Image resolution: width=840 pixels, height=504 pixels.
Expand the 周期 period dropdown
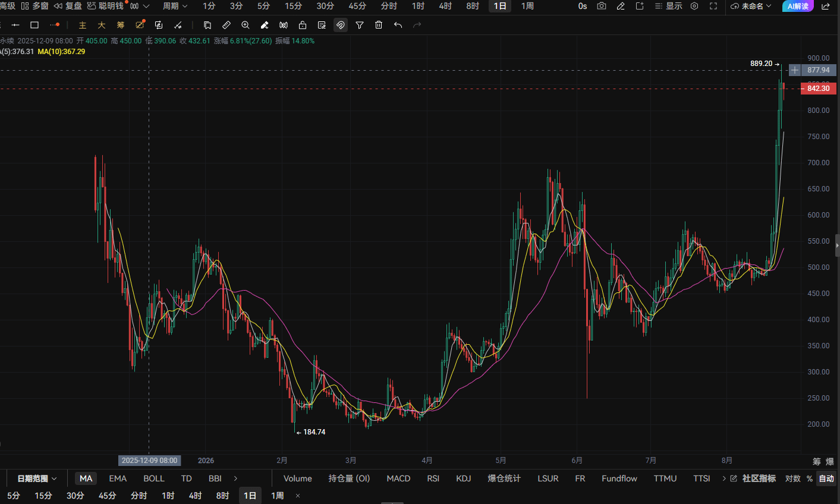click(175, 6)
